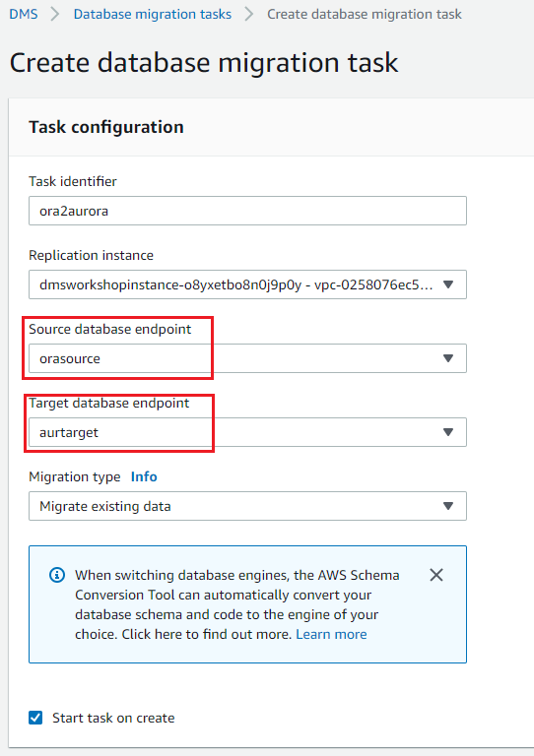Open the aurtarget target endpoint selector

[x=247, y=432]
